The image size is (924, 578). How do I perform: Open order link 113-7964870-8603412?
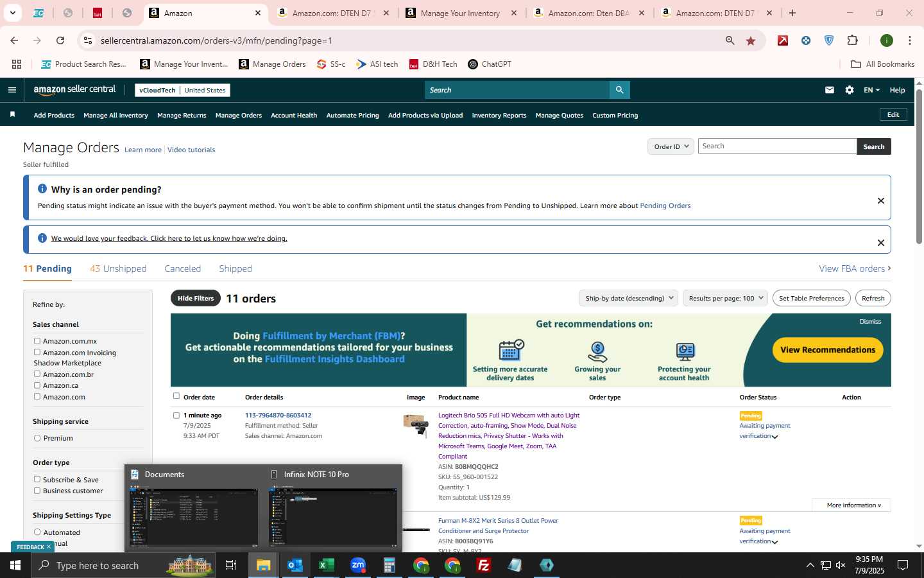[278, 416]
